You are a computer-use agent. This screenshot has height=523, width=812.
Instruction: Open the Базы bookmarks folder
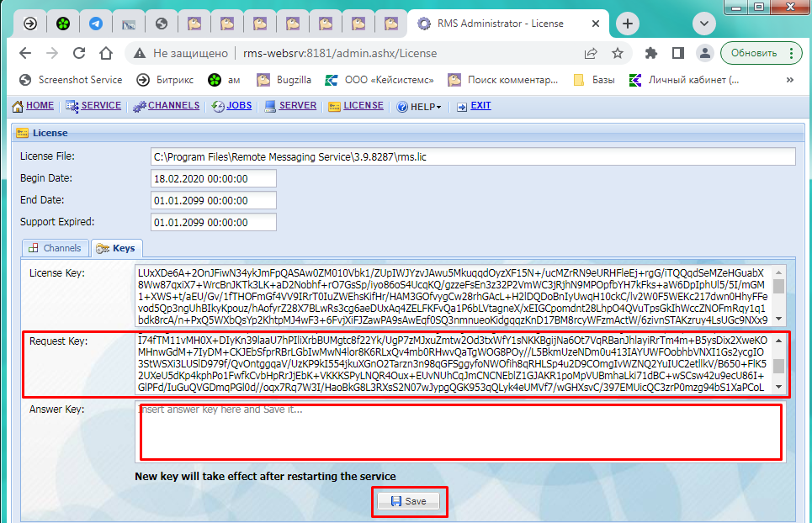tap(595, 80)
